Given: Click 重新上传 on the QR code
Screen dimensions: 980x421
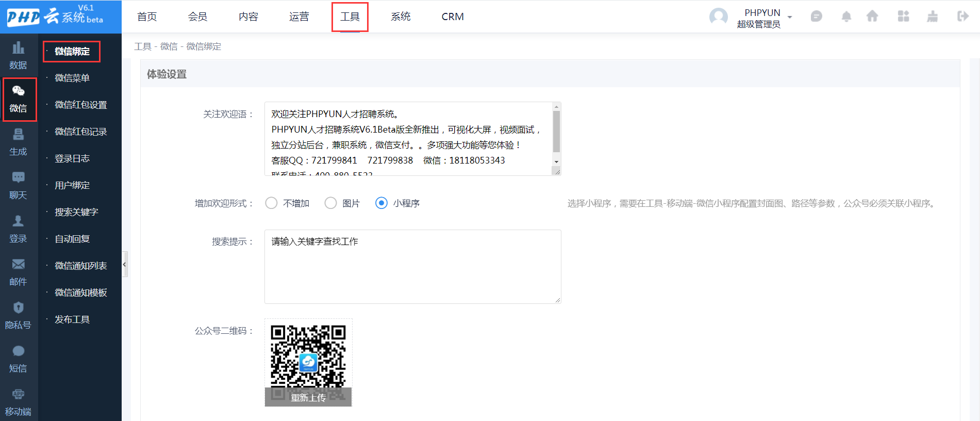Looking at the screenshot, I should (308, 397).
